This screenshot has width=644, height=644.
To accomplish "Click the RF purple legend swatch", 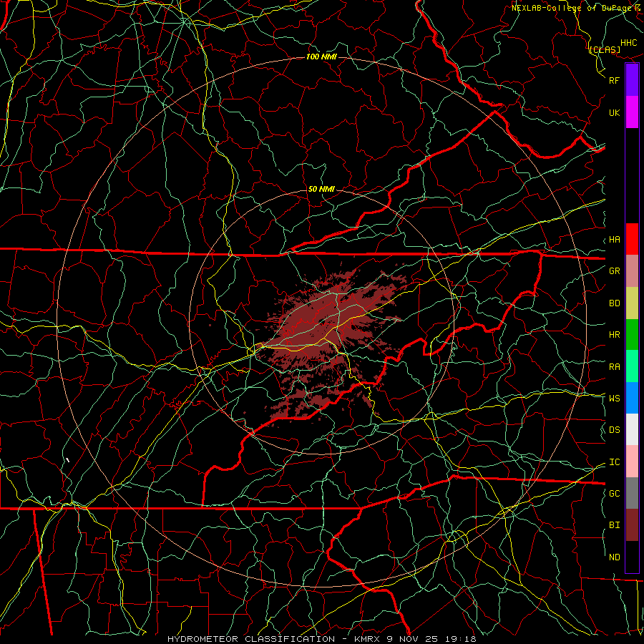I will (632, 80).
